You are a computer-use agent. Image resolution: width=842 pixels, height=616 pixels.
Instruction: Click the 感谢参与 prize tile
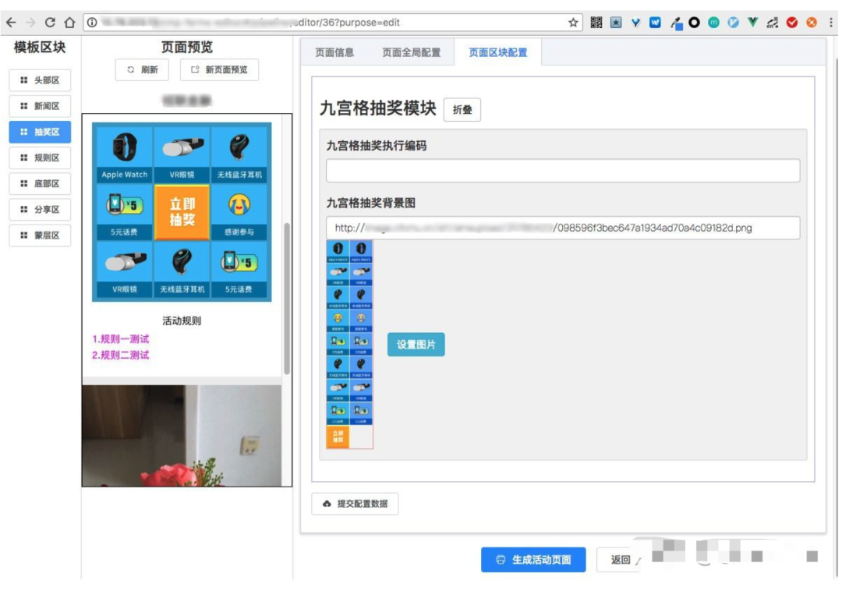239,212
